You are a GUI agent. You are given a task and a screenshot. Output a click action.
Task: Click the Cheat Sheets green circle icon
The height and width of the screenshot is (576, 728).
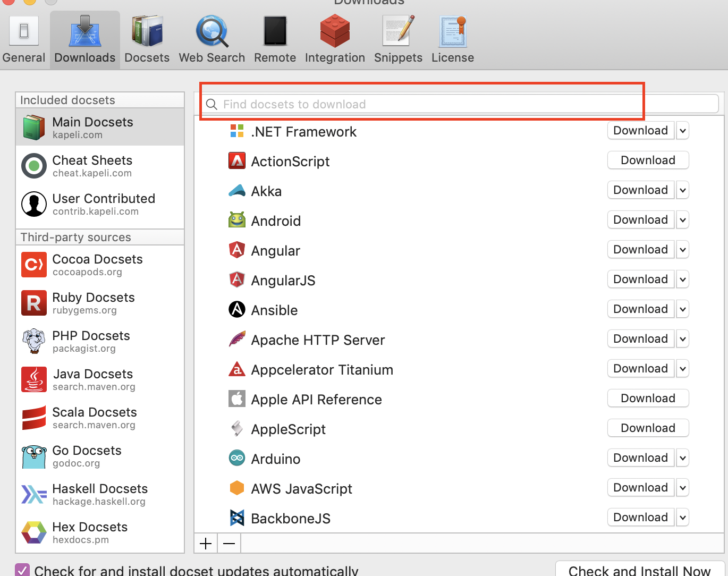[34, 166]
